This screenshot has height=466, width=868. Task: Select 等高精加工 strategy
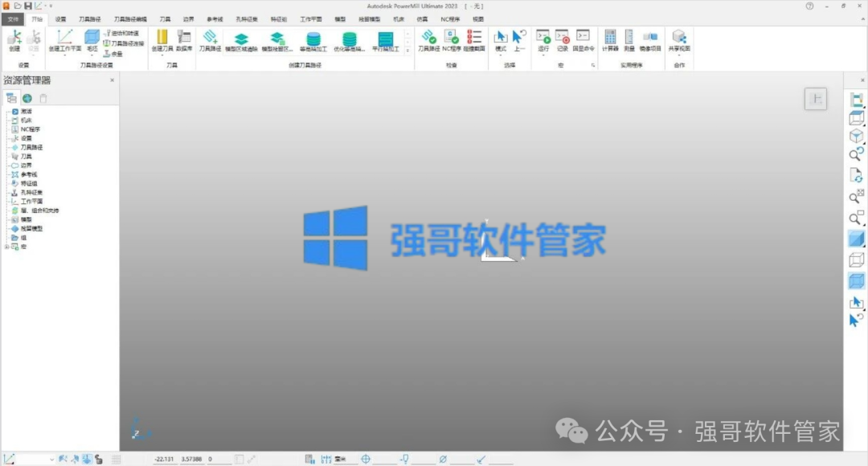click(313, 42)
